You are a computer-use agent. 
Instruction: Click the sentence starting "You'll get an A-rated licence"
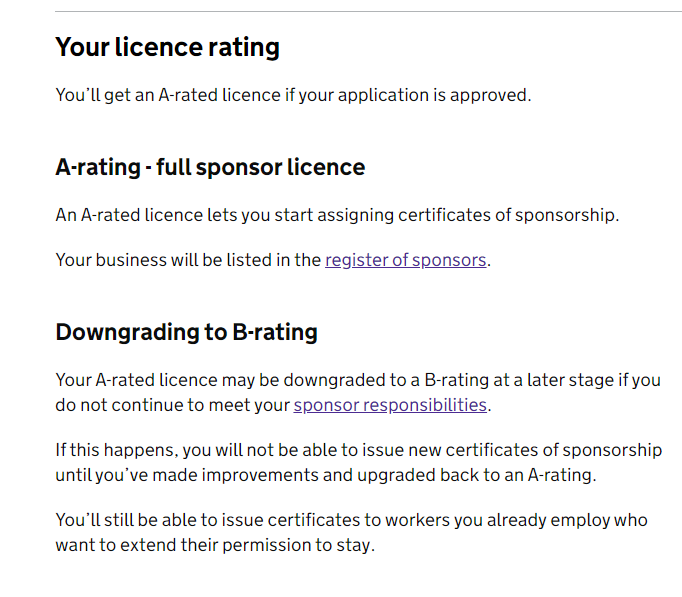click(293, 96)
